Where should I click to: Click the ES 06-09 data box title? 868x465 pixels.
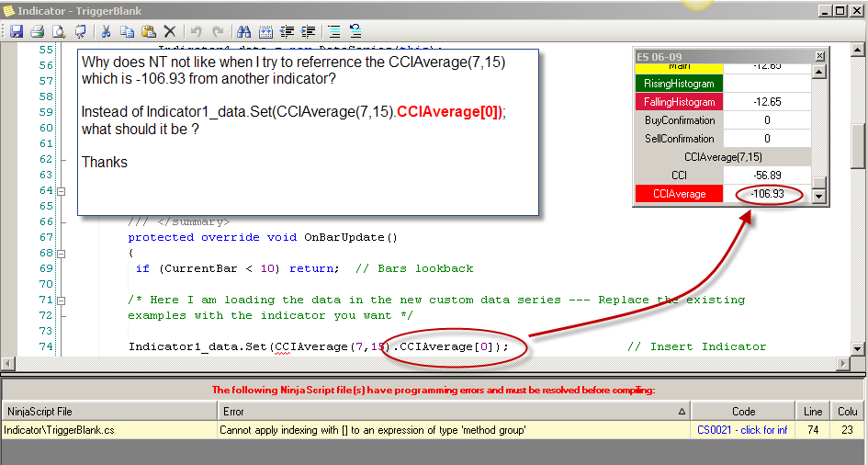[x=659, y=56]
